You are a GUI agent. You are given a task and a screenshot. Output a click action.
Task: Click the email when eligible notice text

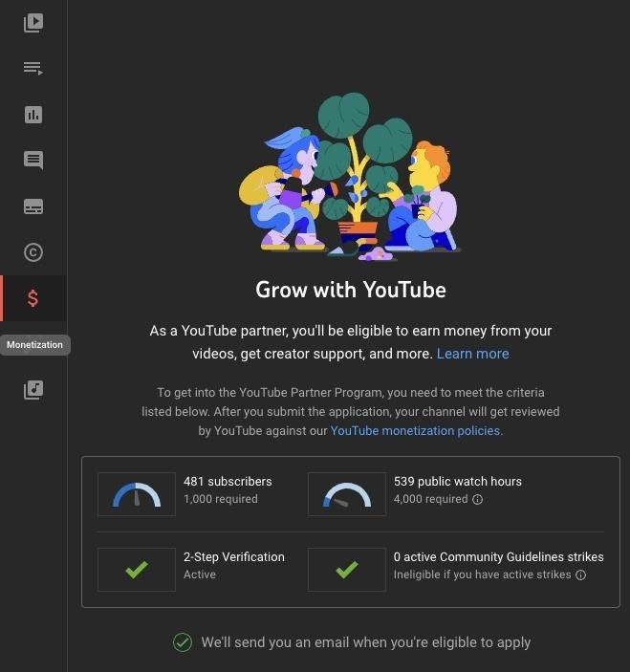click(x=366, y=642)
